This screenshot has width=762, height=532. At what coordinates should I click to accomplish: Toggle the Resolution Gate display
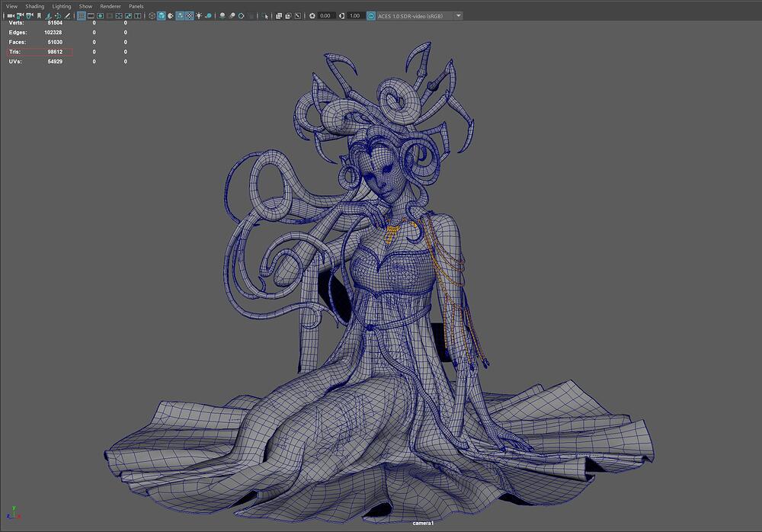click(x=100, y=15)
